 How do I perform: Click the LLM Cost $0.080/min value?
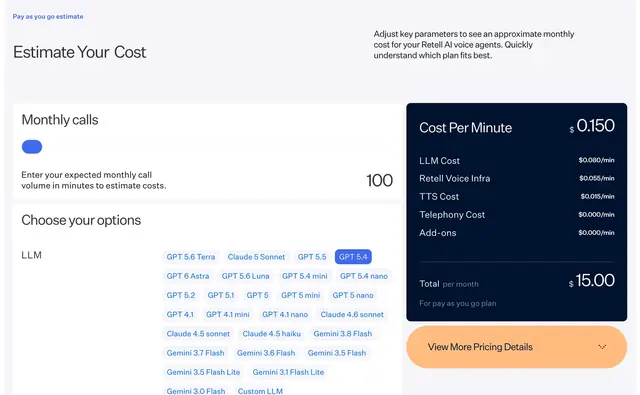596,160
